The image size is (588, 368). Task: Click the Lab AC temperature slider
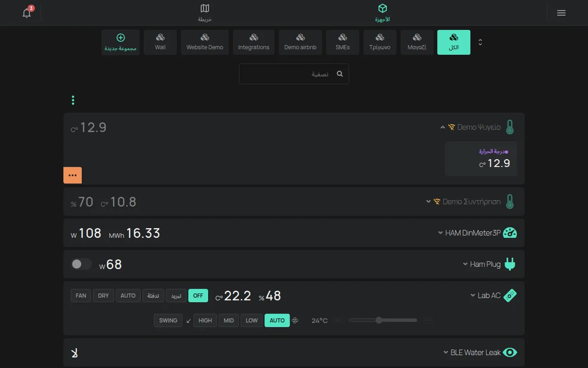tap(383, 320)
